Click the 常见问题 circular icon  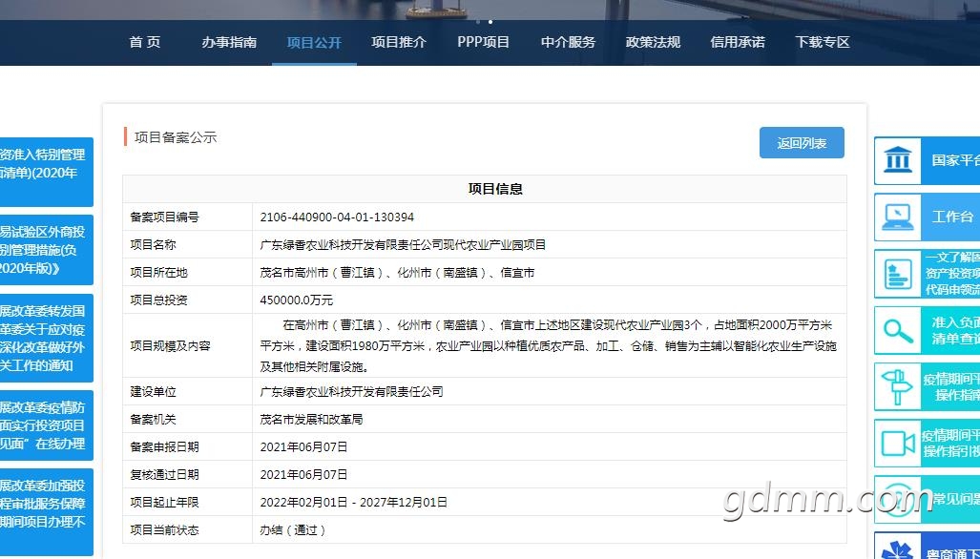coord(898,499)
